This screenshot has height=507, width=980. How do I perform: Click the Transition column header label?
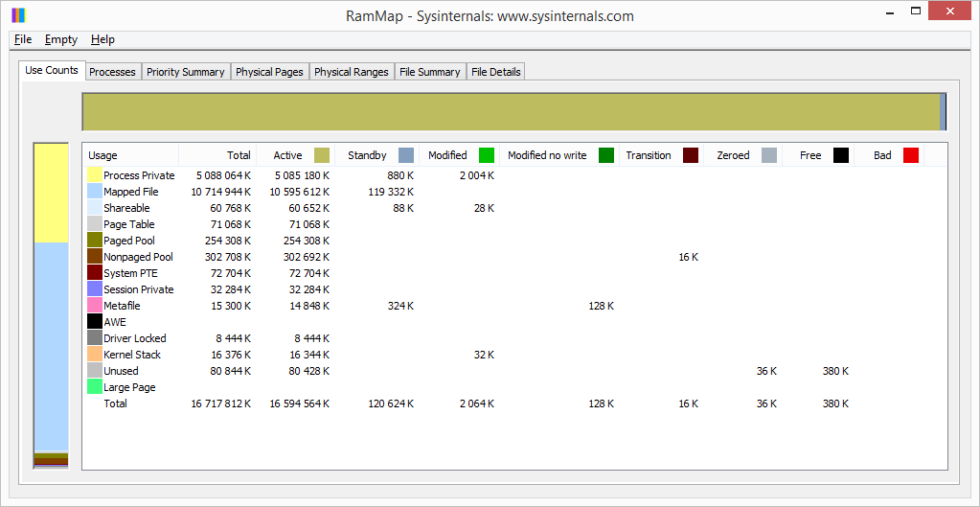tap(649, 155)
